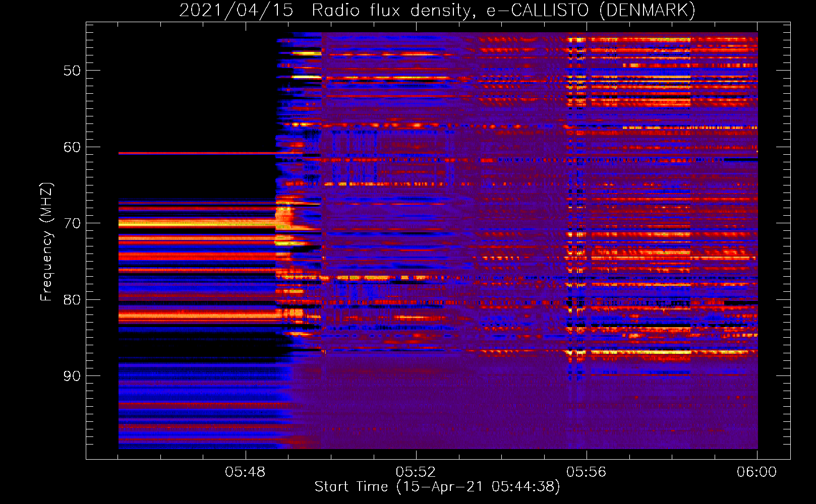816x504 pixels.
Task: Click the Frequency (MHZ) axis label
Action: (x=46, y=242)
